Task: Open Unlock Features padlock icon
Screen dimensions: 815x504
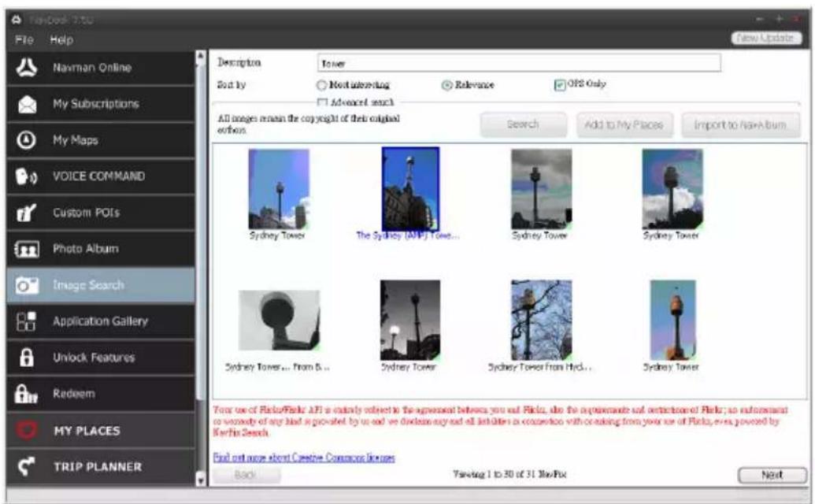Action: (27, 358)
